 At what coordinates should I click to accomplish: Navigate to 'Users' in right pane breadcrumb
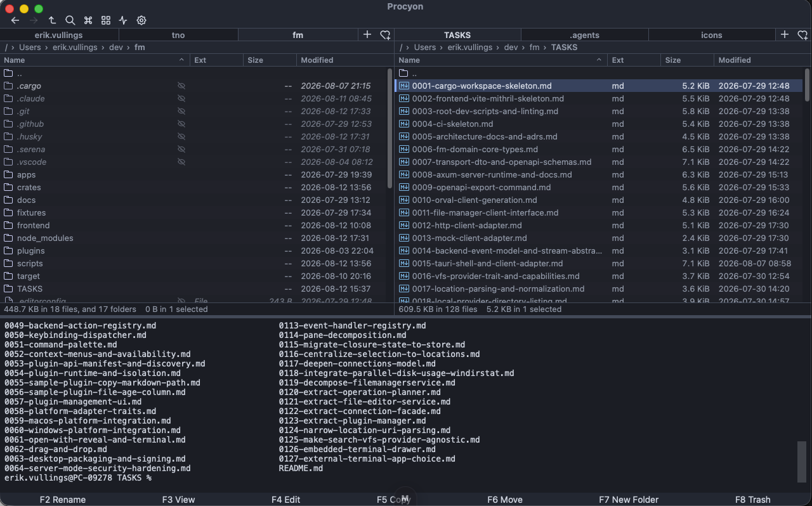click(x=425, y=48)
